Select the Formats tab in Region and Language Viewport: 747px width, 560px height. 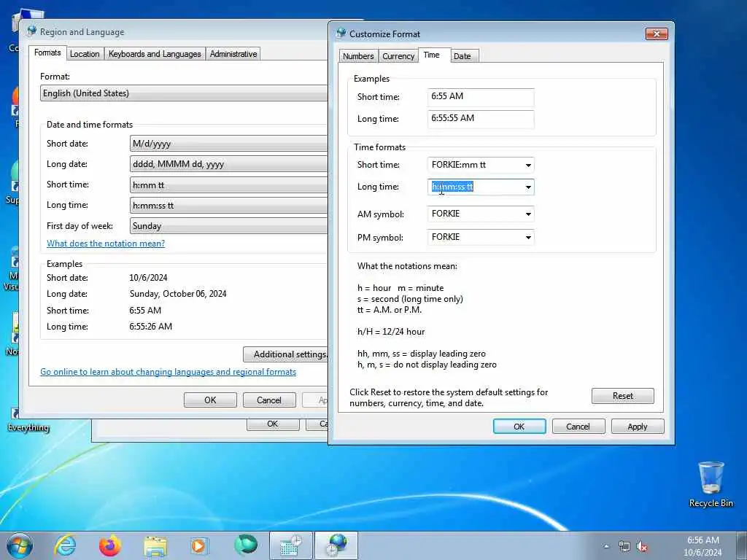coord(47,52)
